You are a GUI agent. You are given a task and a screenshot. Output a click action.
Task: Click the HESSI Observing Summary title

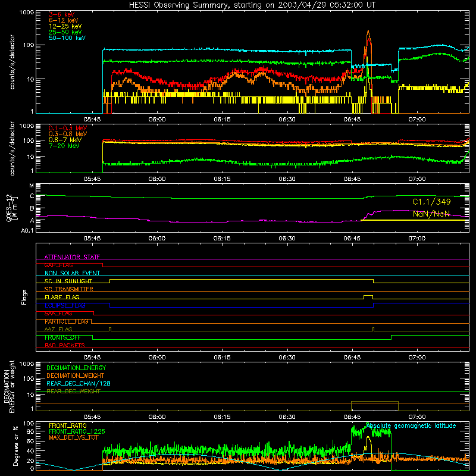[x=252, y=5]
